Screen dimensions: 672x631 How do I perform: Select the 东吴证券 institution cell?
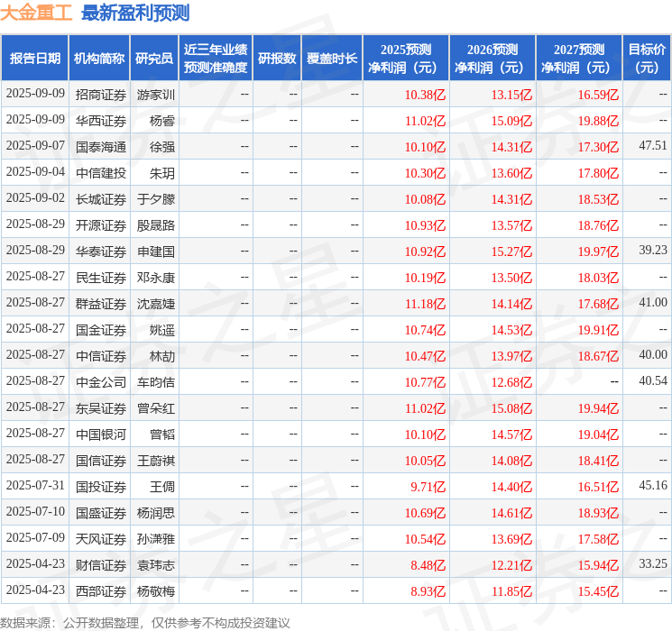[x=101, y=408]
